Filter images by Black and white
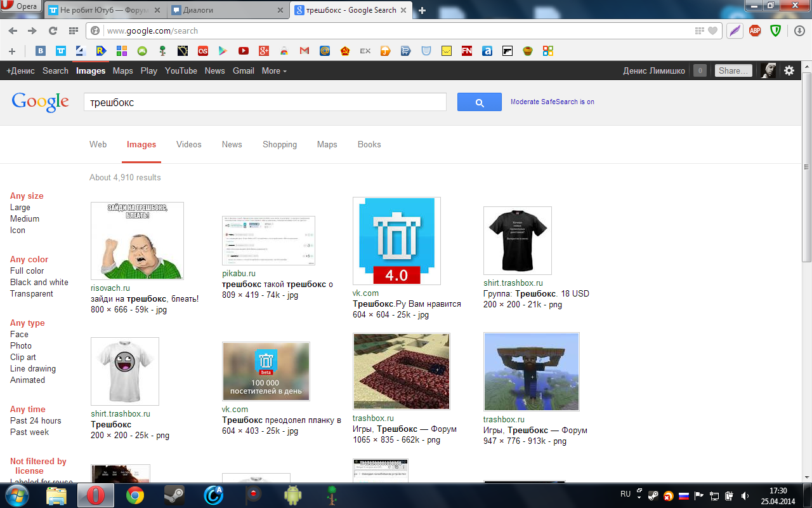 tap(39, 282)
